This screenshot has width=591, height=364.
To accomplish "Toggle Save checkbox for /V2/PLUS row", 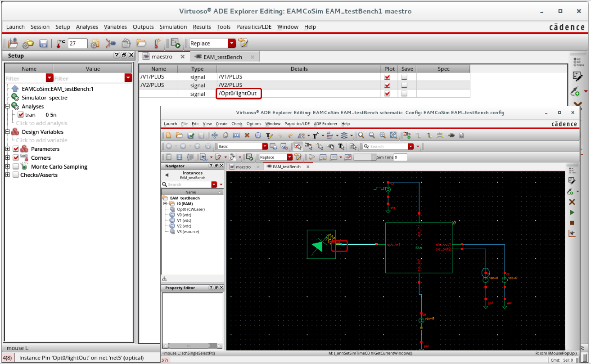I will tap(404, 85).
